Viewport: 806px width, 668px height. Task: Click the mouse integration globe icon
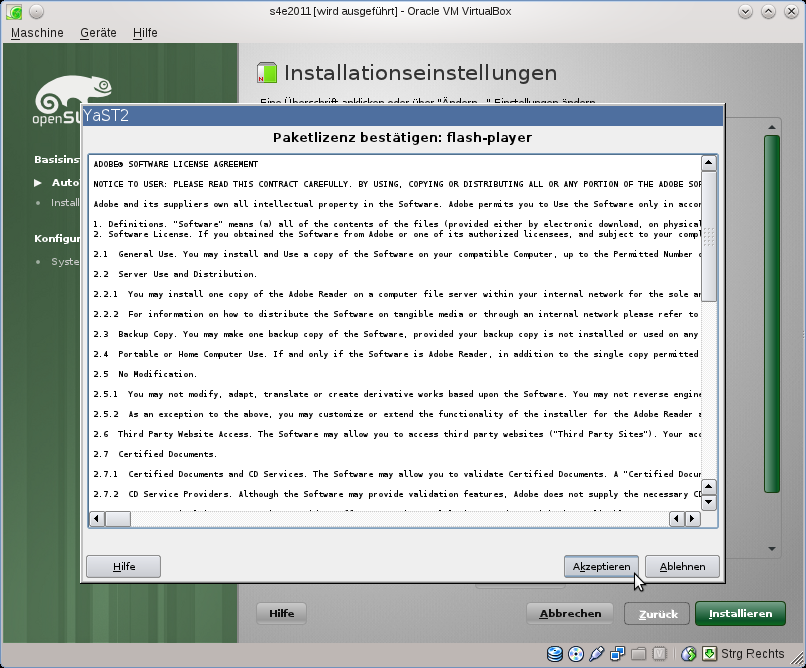[x=688, y=654]
